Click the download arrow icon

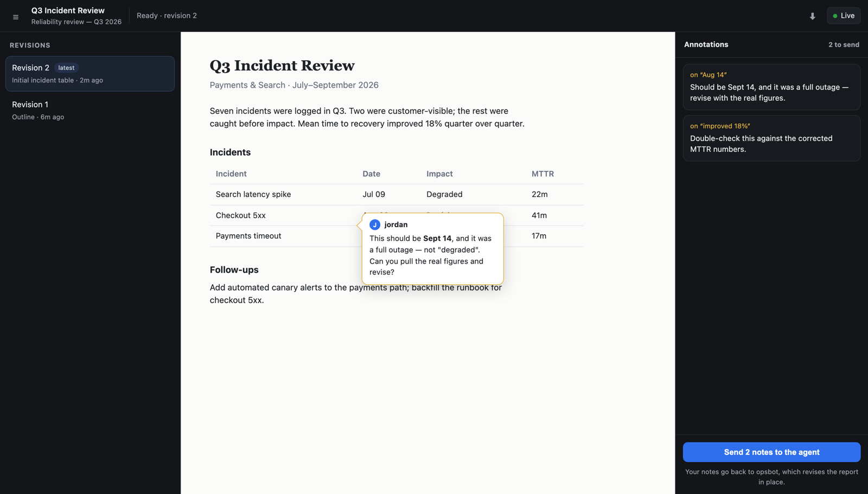(x=812, y=16)
